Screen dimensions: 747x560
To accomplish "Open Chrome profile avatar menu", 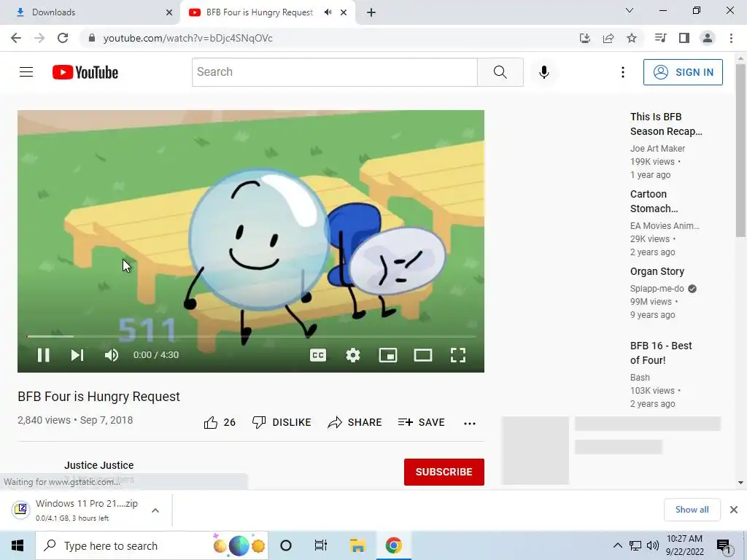I will tap(708, 38).
